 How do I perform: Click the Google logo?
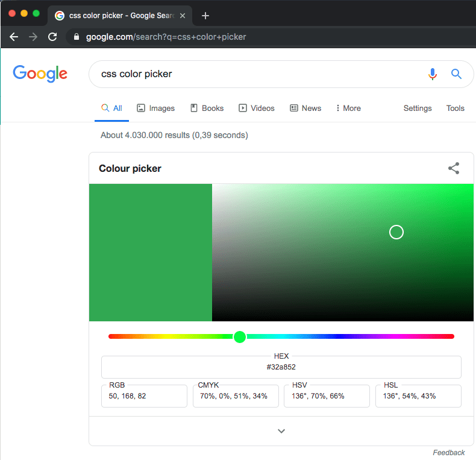pyautogui.click(x=40, y=74)
